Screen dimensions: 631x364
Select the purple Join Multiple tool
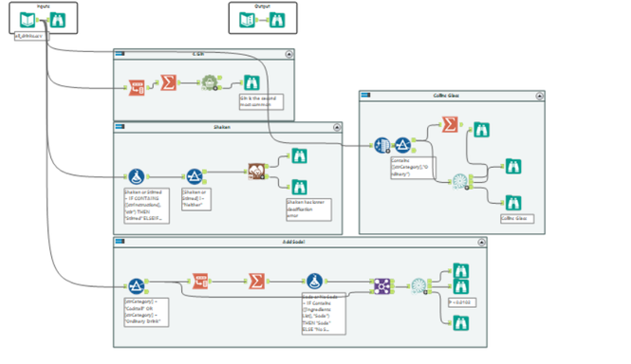(x=381, y=286)
